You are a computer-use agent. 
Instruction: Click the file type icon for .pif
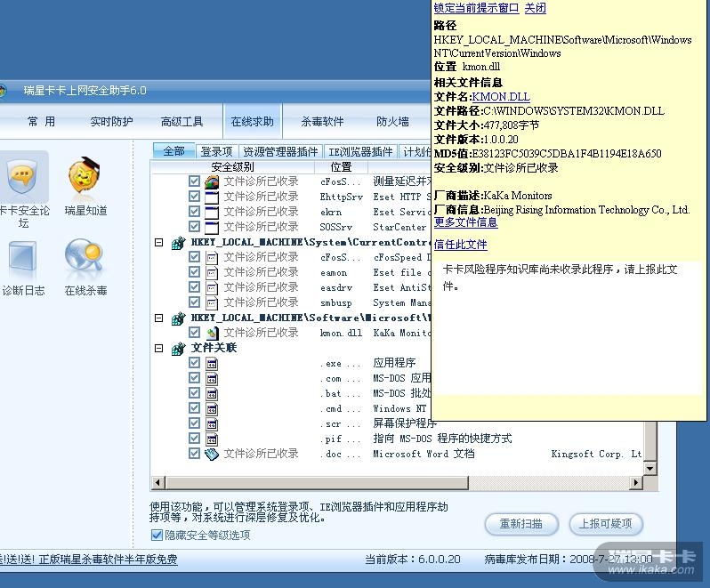click(x=212, y=439)
